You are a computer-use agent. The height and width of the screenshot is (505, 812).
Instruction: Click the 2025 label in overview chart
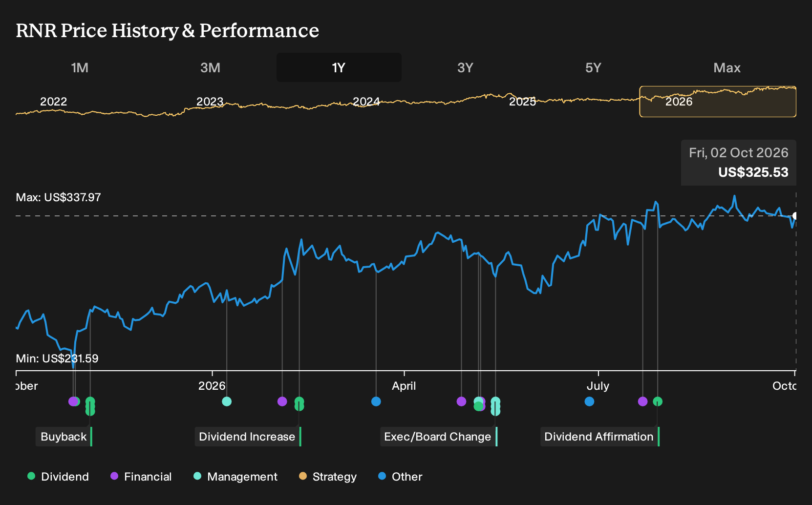(x=523, y=102)
